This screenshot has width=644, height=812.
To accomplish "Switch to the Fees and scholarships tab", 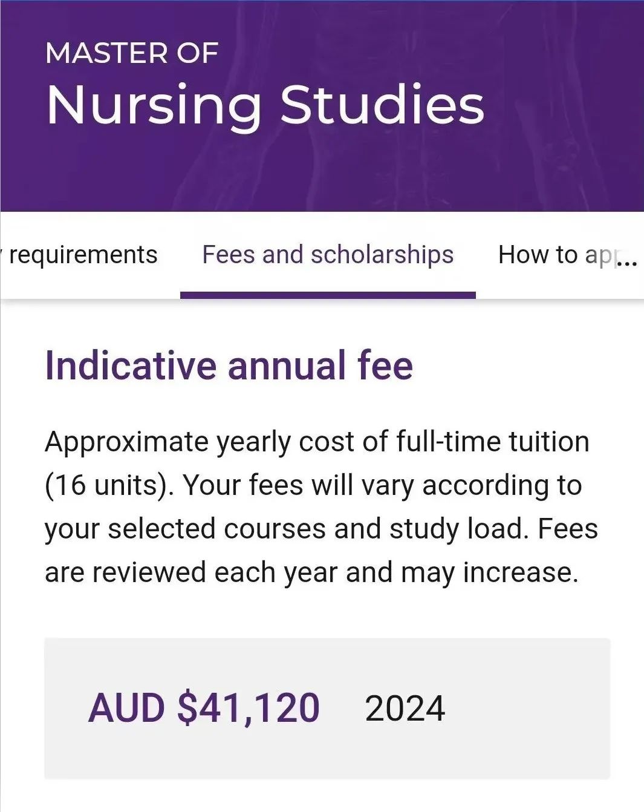I will [328, 255].
